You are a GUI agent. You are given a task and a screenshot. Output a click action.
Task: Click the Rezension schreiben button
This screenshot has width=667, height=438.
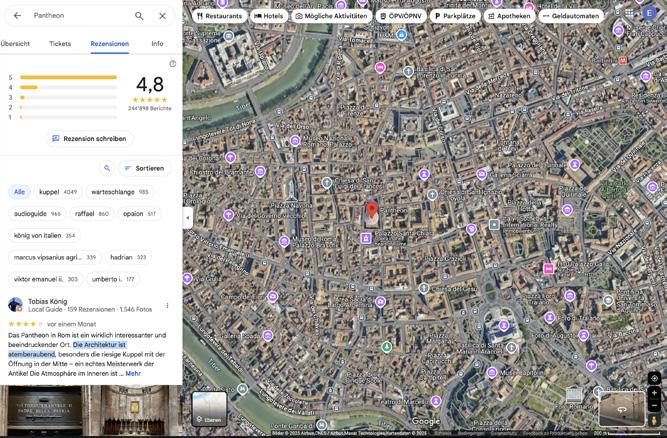[89, 139]
